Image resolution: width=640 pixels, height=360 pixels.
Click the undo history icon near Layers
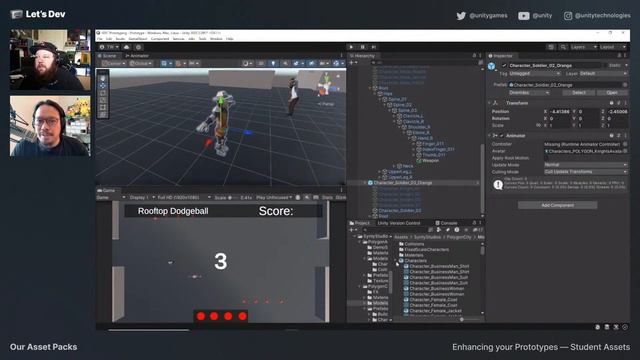click(551, 47)
